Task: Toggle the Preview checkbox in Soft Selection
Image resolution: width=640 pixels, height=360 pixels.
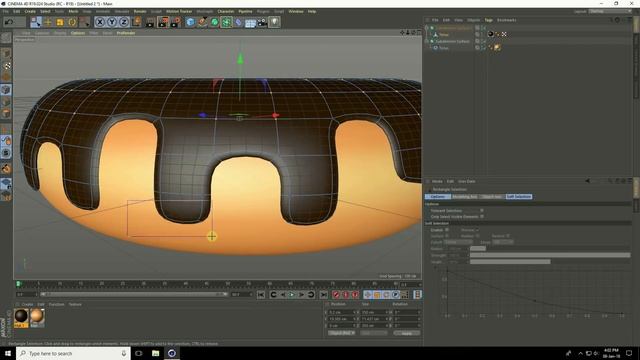Action: 477,230
